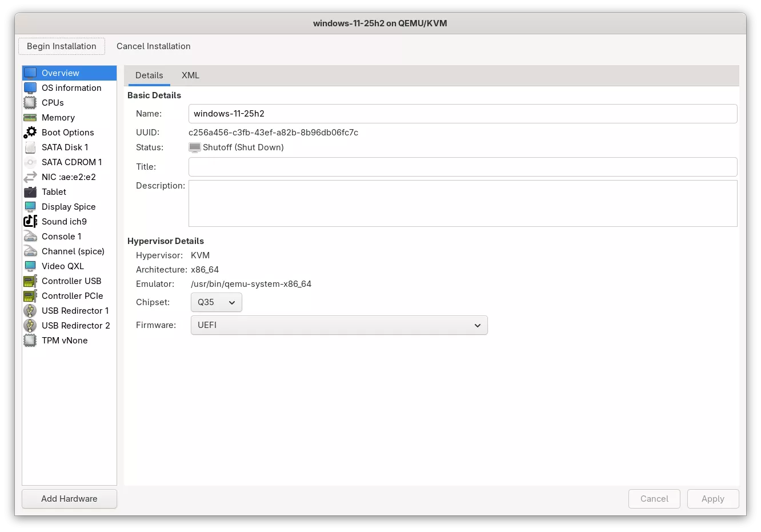Select the Memory RAM icon
Image resolution: width=761 pixels, height=532 pixels.
tap(30, 118)
